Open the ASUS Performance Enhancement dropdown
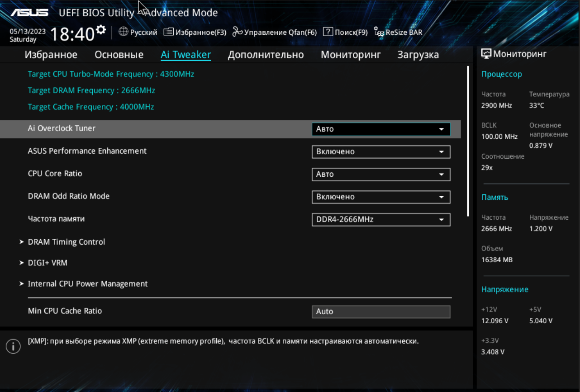580x392 pixels. pos(381,152)
